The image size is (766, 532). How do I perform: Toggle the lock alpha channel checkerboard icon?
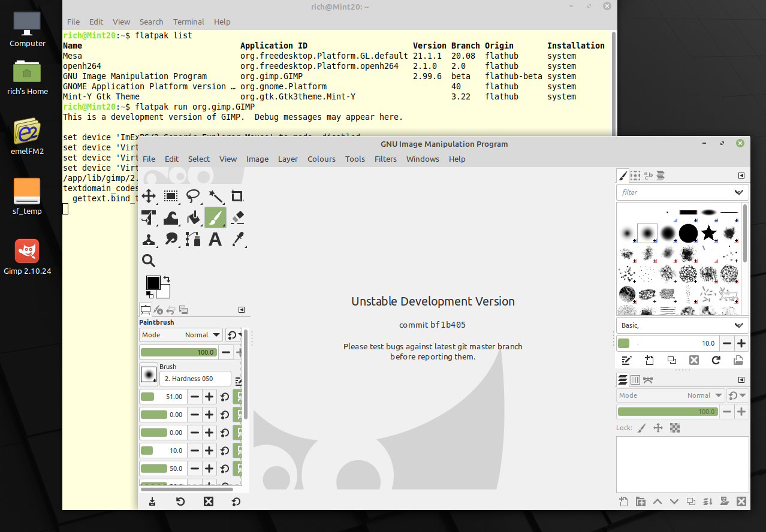tap(675, 428)
